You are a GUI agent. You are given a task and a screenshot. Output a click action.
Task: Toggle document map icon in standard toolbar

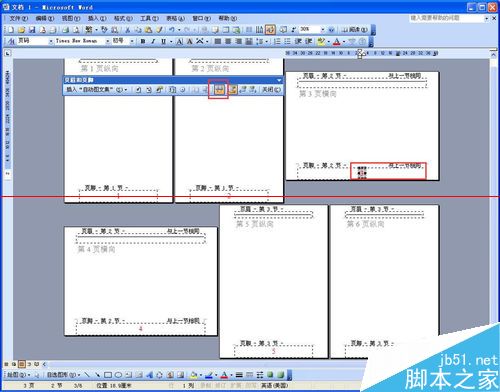pyautogui.click(x=283, y=30)
